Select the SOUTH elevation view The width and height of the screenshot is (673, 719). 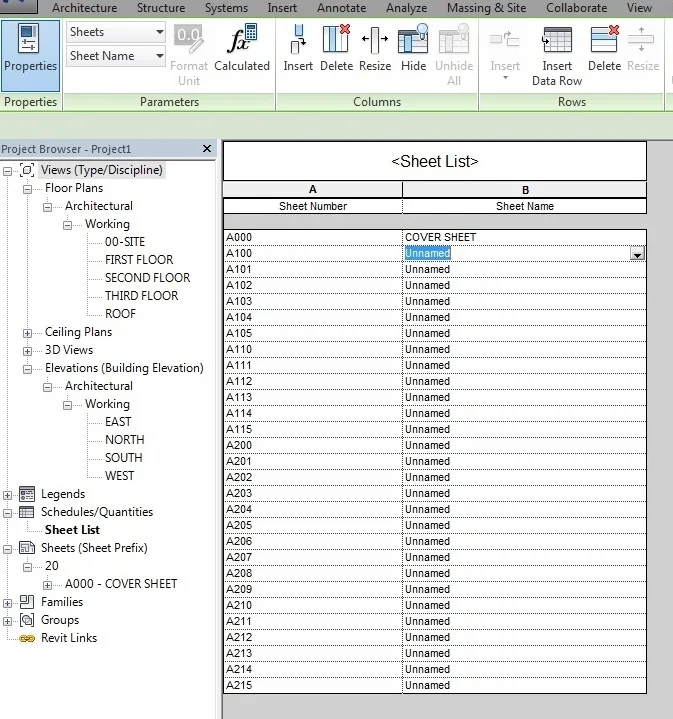[123, 458]
